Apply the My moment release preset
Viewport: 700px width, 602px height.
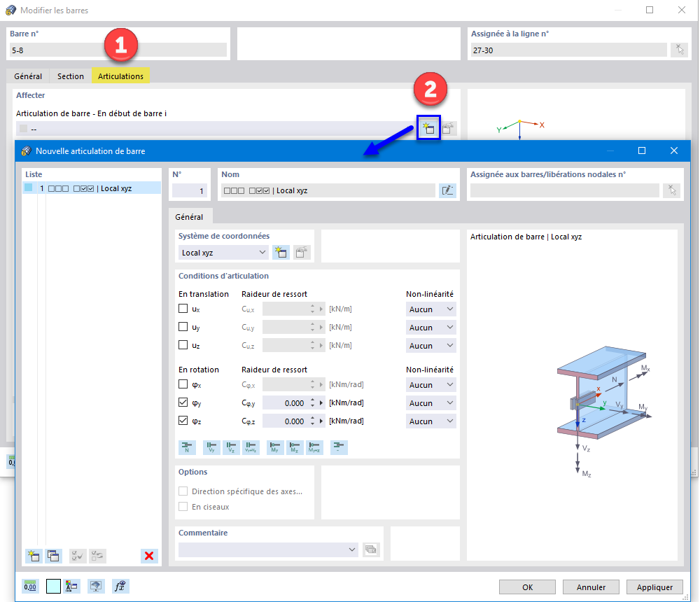coord(275,447)
